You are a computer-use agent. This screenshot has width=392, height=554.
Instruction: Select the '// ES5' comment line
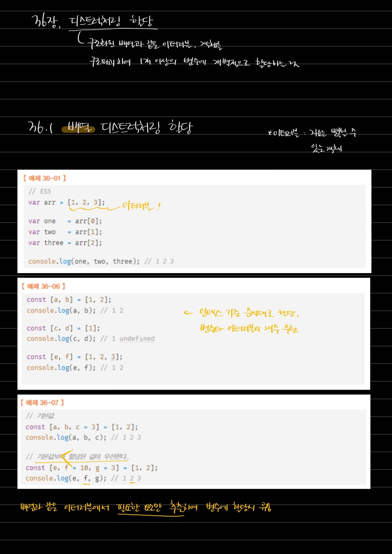(x=40, y=191)
